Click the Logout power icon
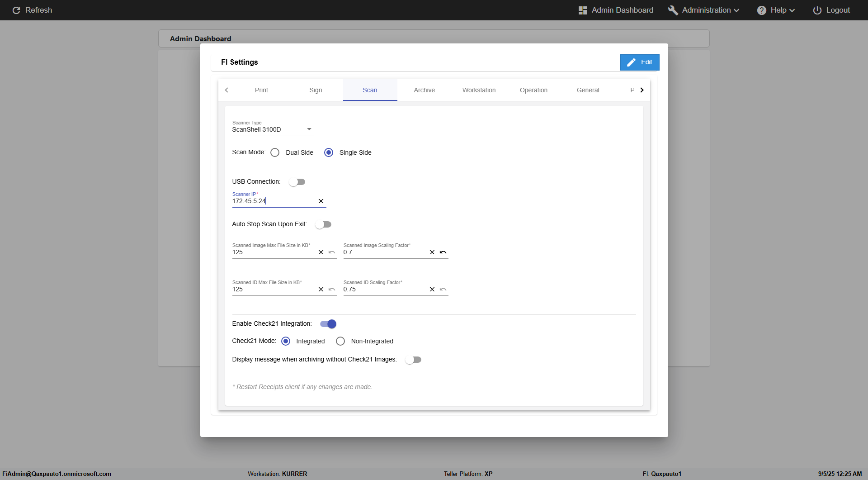Image resolution: width=868 pixels, height=480 pixels. pos(817,10)
